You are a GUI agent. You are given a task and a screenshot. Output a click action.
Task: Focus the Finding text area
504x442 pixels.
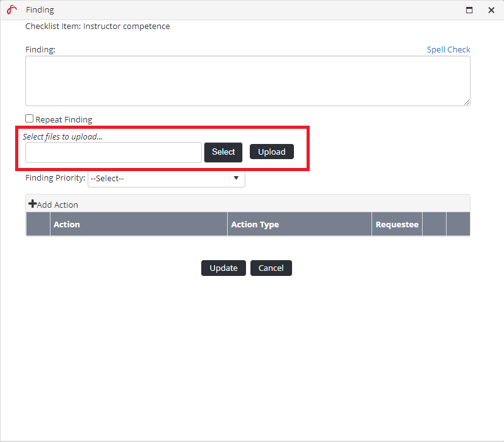(247, 81)
